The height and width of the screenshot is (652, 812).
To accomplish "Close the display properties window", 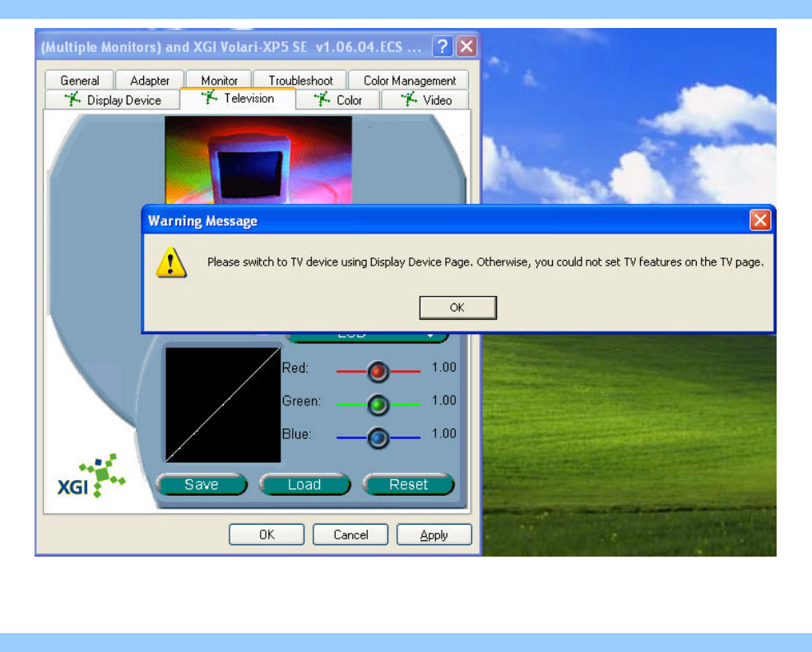I will [466, 47].
